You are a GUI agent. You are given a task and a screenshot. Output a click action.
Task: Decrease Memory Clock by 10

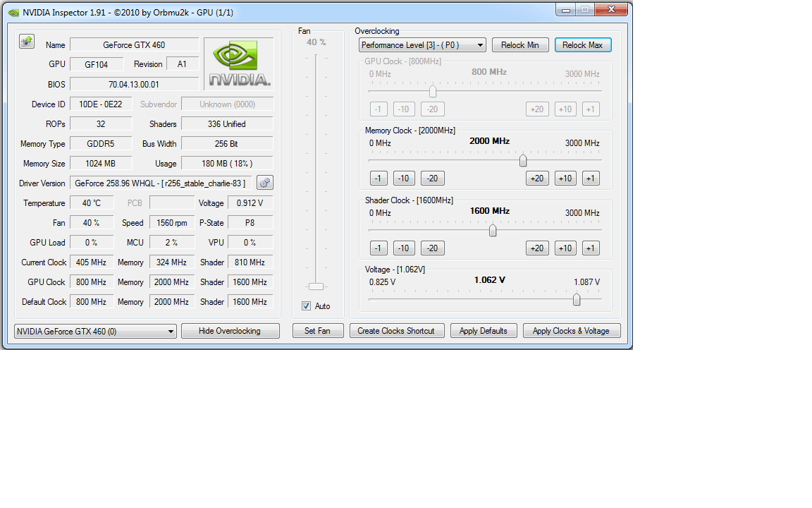pyautogui.click(x=403, y=179)
